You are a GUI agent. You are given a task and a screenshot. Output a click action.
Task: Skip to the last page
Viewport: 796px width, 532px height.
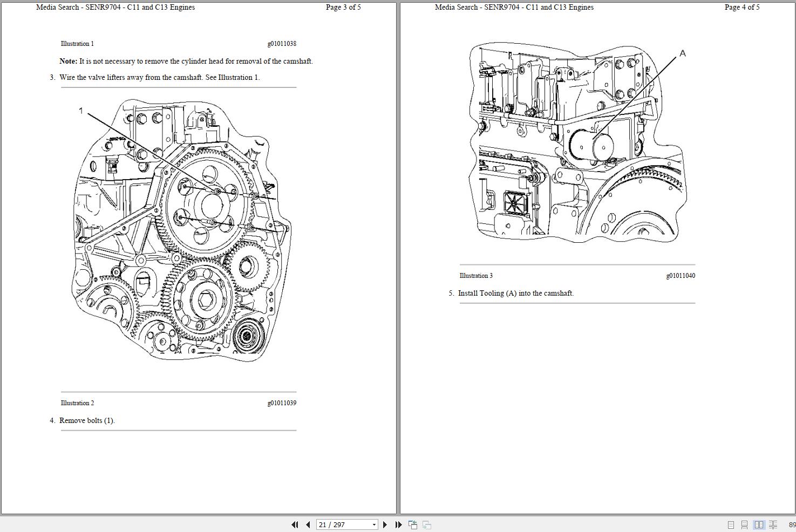[x=398, y=524]
